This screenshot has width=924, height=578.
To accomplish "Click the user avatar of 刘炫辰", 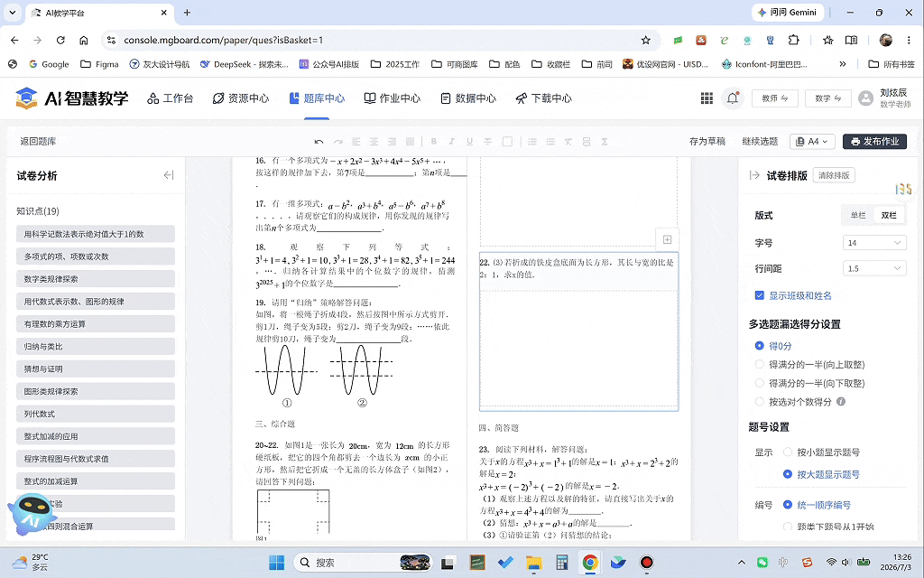I will pyautogui.click(x=865, y=98).
